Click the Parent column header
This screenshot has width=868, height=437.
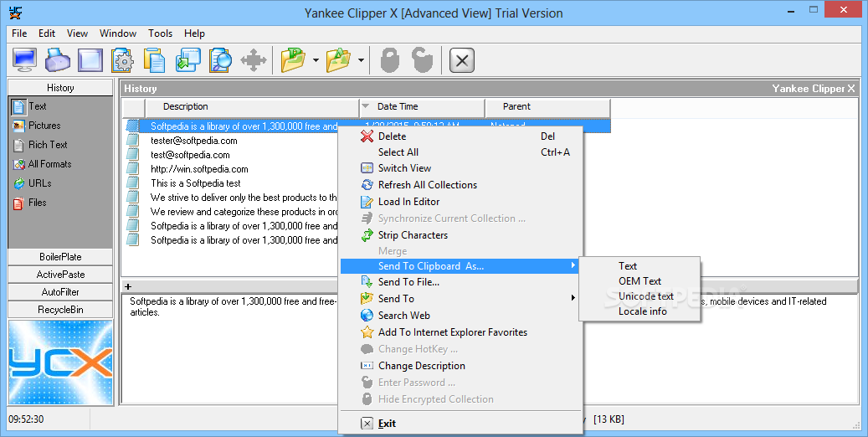point(547,106)
